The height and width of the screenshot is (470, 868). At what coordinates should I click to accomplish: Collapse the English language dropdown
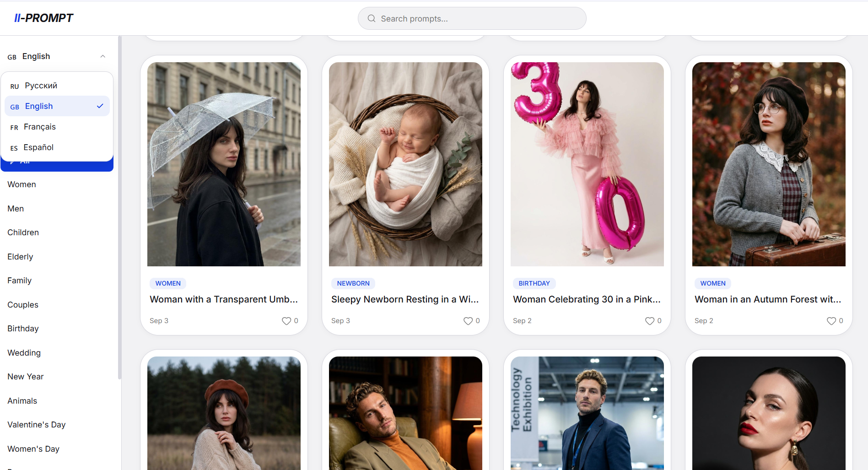click(57, 56)
